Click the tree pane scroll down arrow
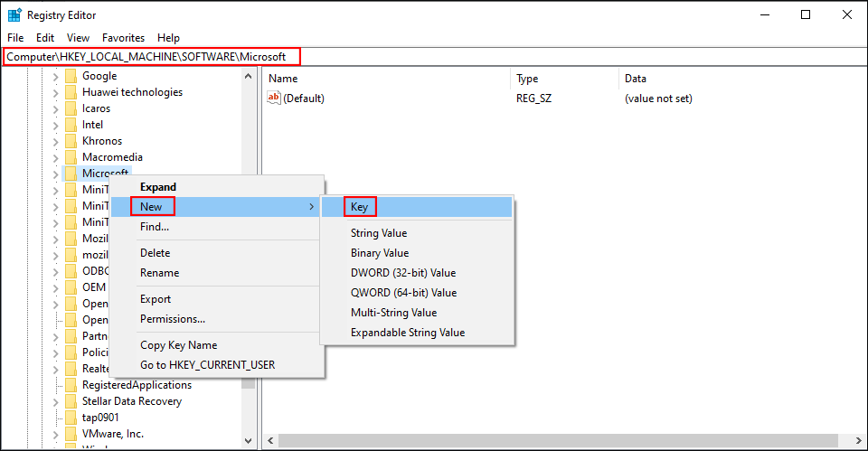 248,441
